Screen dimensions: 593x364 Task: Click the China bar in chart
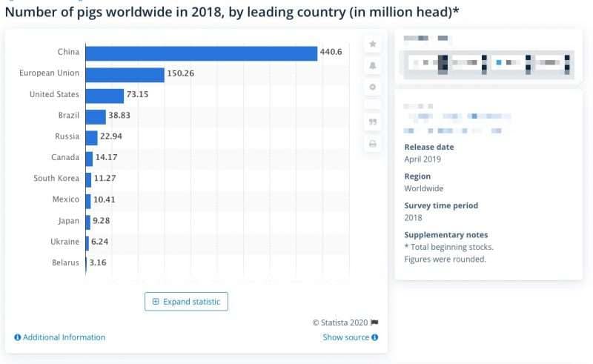(202, 53)
